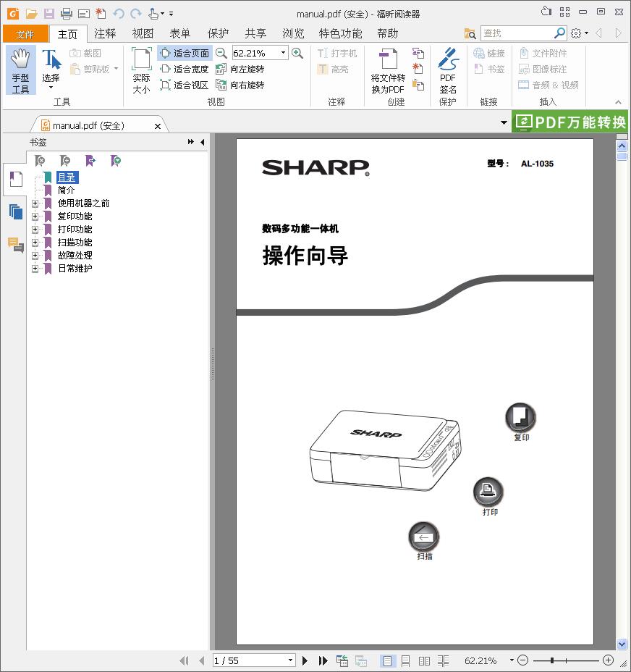
Task: Collapse the ribbon with the caret
Action: pyautogui.click(x=618, y=102)
